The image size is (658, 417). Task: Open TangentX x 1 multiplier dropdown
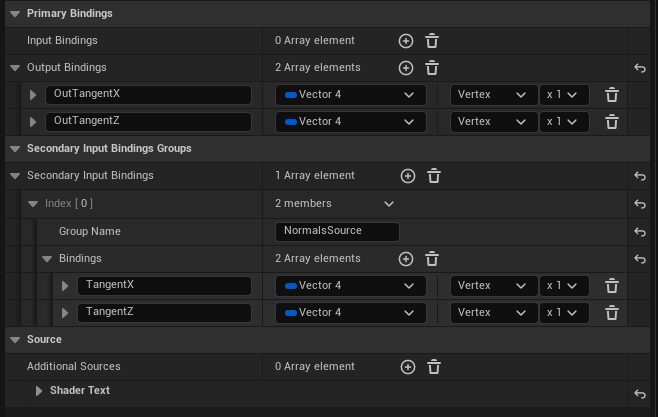[x=563, y=286]
